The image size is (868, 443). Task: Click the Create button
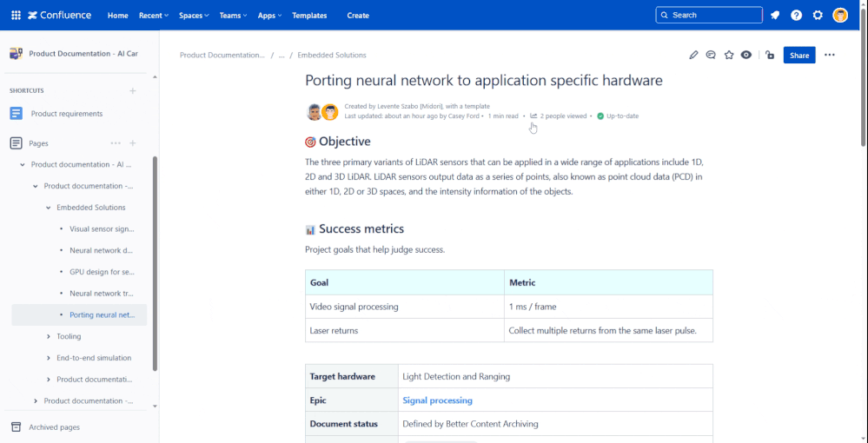(x=358, y=16)
